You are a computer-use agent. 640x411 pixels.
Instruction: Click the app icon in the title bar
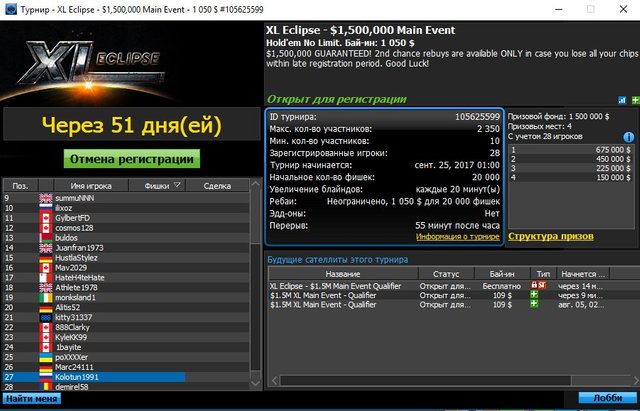point(11,9)
